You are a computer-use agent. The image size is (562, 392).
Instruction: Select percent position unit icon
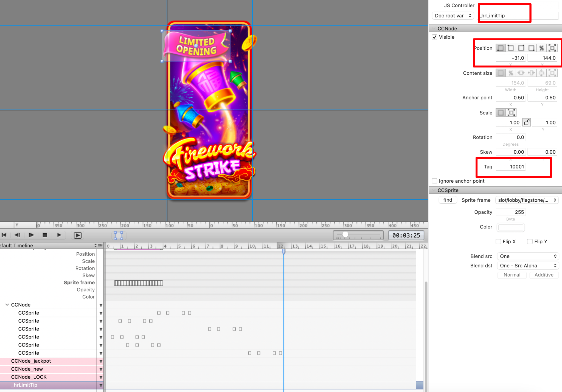[x=541, y=48]
